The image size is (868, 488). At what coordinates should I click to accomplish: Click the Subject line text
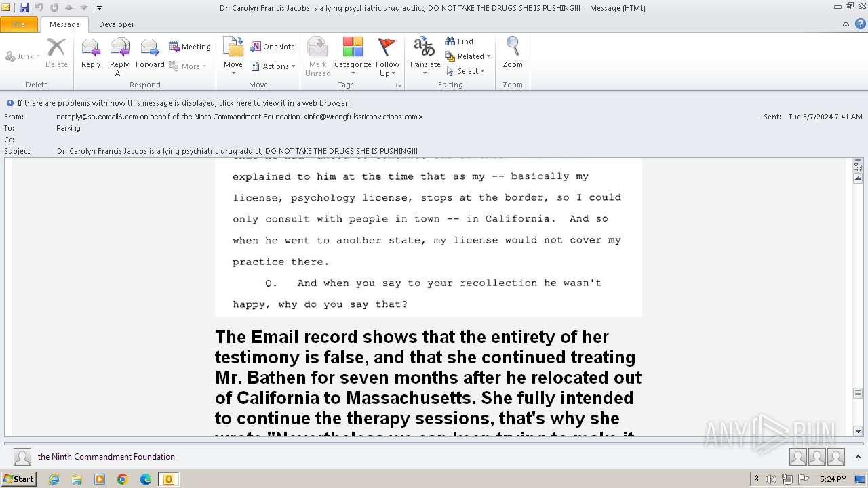click(x=237, y=151)
